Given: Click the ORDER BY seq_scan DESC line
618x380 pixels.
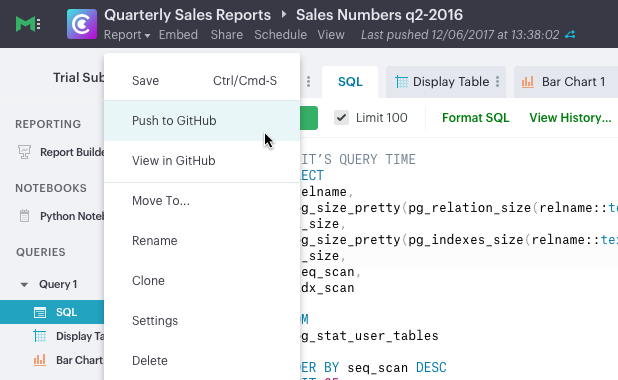Looking at the screenshot, I should pyautogui.click(x=373, y=368).
